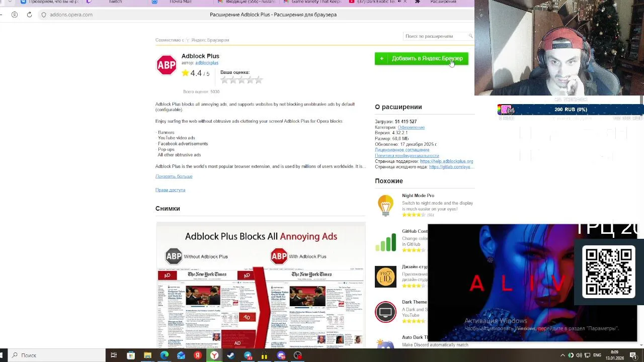Viewport: 644px width, 362px height.
Task: Open the help.adblockplus.org support link
Action: [446, 161]
